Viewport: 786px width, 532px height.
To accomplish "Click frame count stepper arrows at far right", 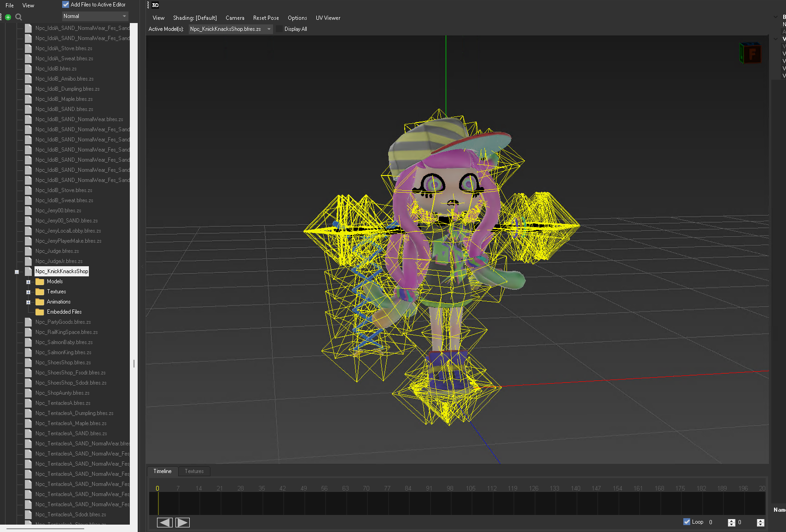I will (x=760, y=522).
